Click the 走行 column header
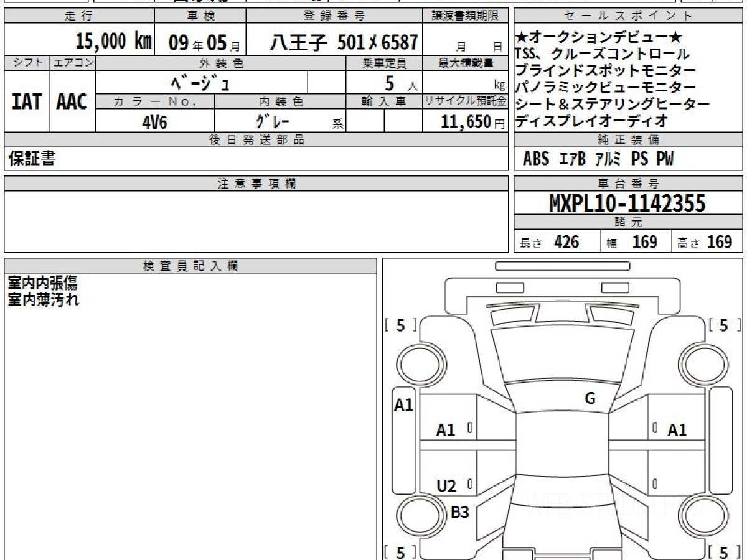This screenshot has width=747, height=560. tap(78, 16)
